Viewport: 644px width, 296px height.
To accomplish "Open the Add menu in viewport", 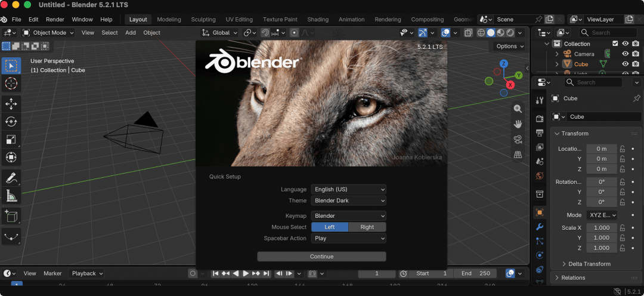I will point(131,32).
